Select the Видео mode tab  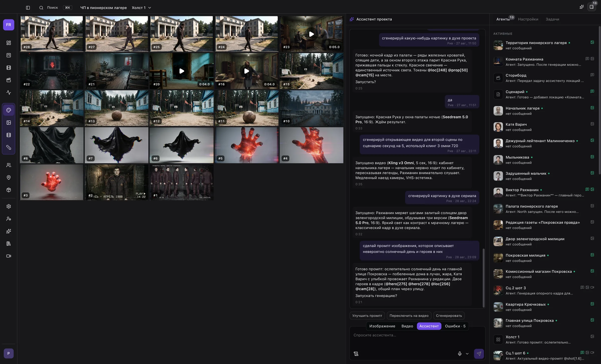407,326
